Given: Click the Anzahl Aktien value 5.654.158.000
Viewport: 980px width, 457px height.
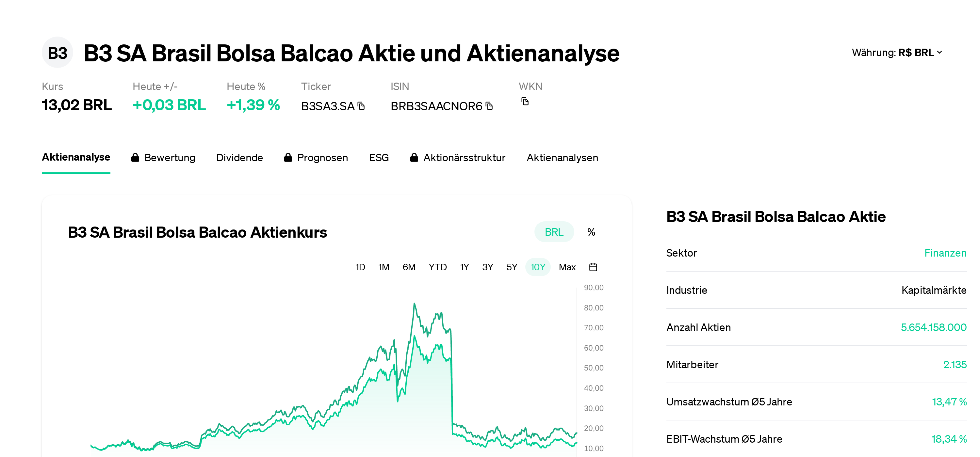Looking at the screenshot, I should [x=933, y=327].
